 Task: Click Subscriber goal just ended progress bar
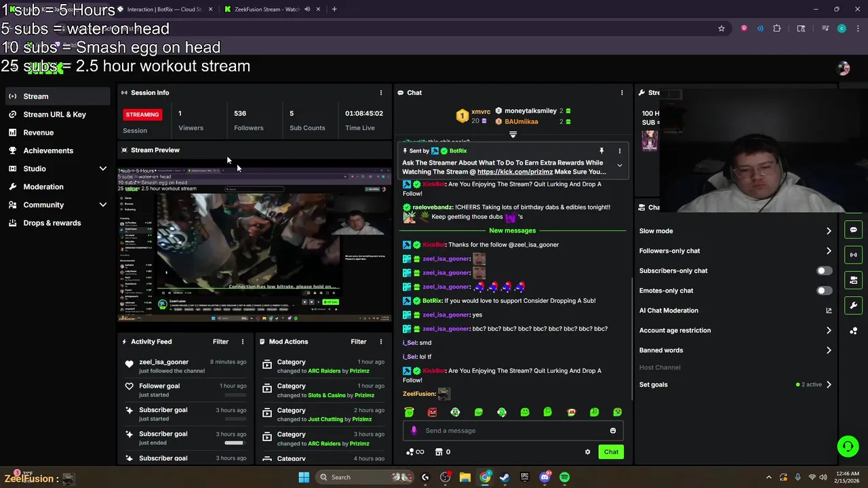coord(234,443)
